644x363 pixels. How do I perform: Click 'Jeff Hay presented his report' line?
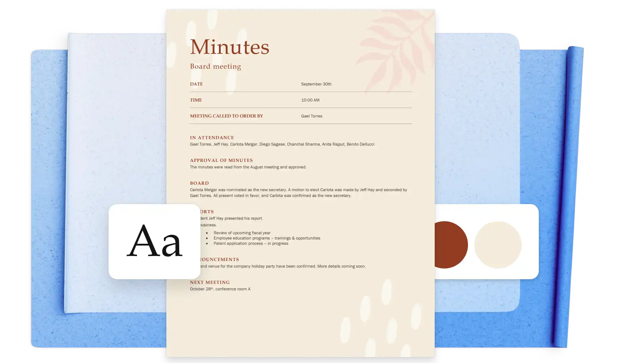pyautogui.click(x=232, y=218)
